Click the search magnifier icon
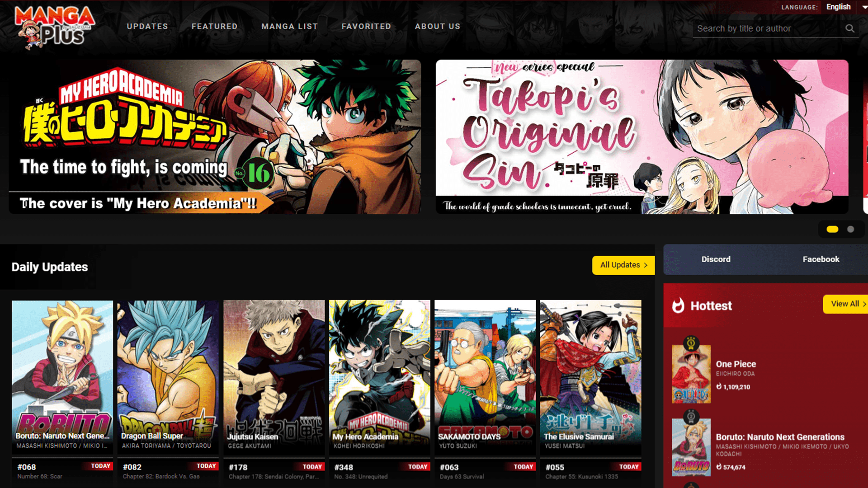Screen dimensions: 868x488 (x=850, y=28)
